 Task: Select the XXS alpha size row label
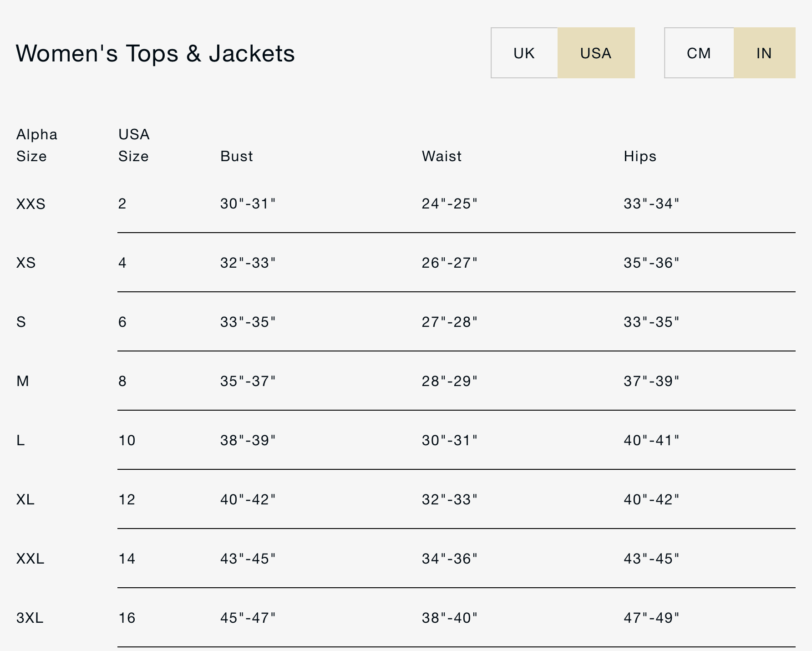click(31, 203)
